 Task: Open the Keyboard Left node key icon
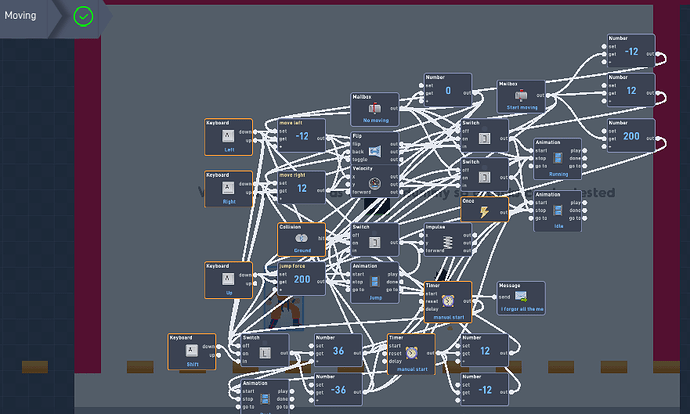[228, 136]
